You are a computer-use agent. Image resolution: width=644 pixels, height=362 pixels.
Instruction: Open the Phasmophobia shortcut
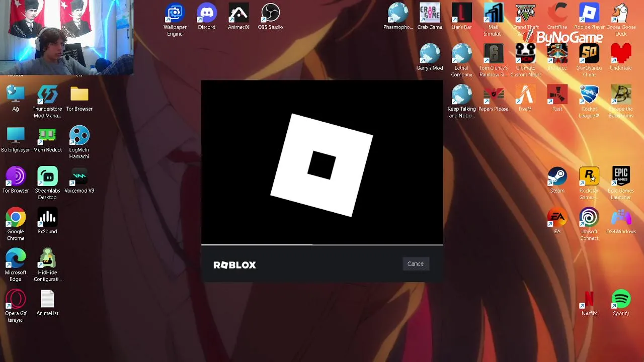pos(398,17)
